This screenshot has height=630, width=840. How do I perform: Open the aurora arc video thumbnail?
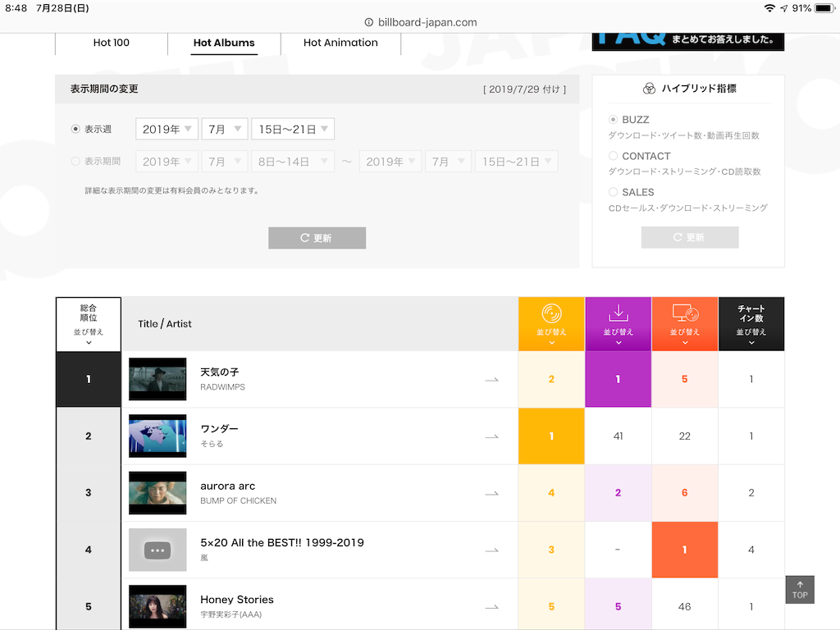click(x=157, y=493)
